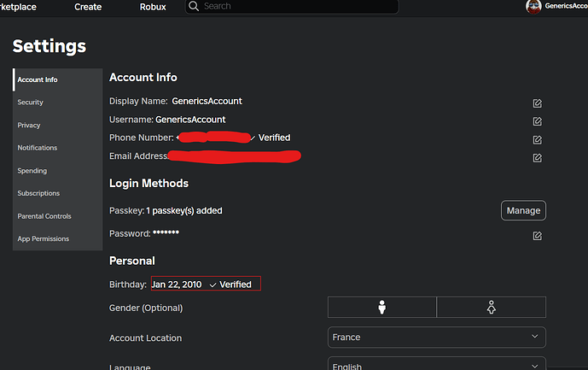This screenshot has width=588, height=370.
Task: Select the male gender option
Action: 382,308
